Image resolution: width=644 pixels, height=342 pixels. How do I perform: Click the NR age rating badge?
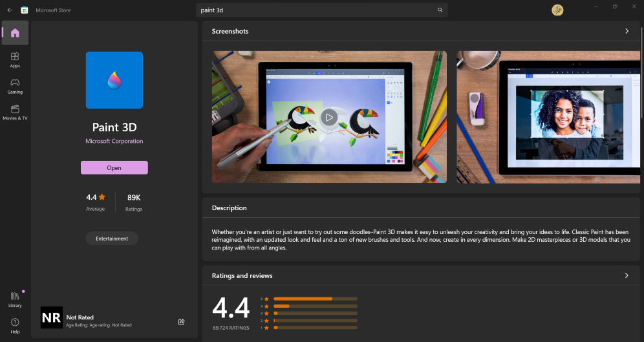pos(51,317)
